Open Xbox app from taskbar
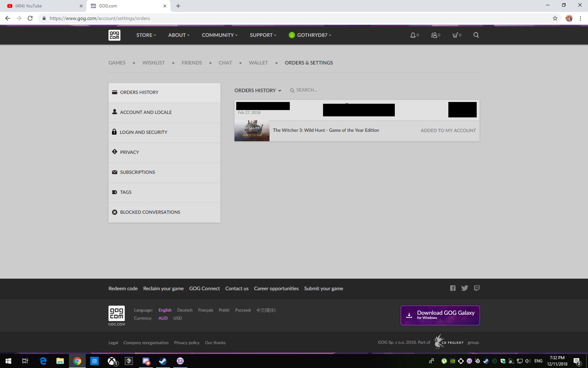 [112, 361]
